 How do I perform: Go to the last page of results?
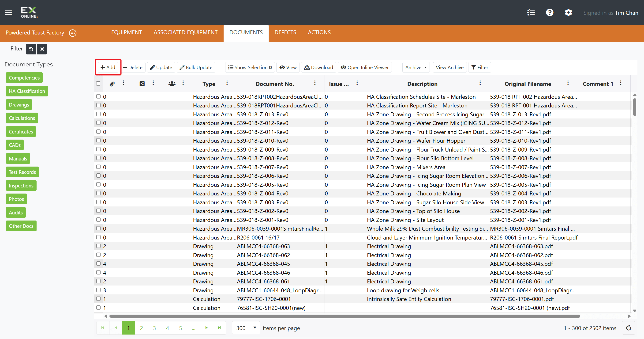(x=220, y=328)
